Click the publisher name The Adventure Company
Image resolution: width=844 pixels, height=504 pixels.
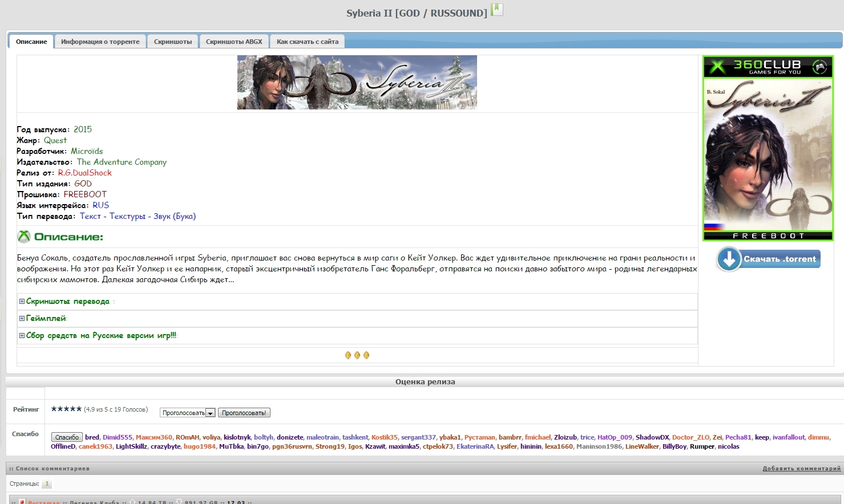(x=122, y=162)
